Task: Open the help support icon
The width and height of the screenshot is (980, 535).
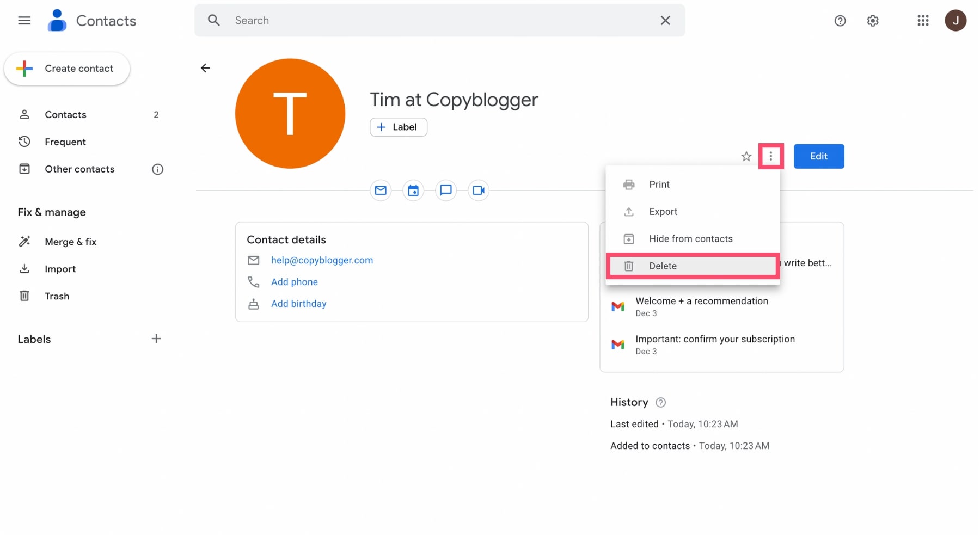Action: click(x=840, y=21)
